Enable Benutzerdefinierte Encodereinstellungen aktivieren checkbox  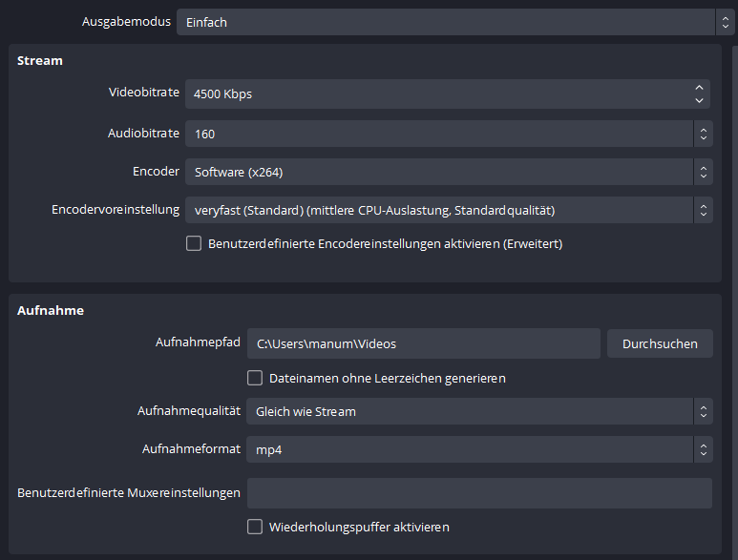194,243
